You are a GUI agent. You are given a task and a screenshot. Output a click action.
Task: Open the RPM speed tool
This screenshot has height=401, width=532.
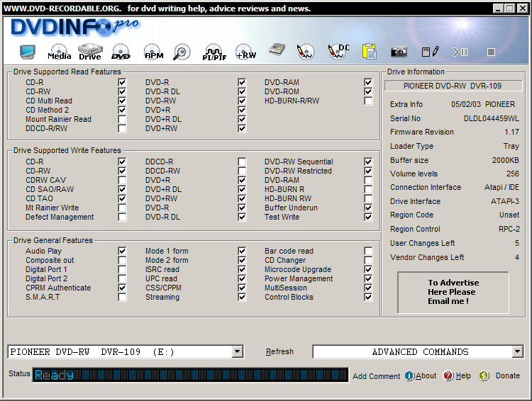[x=154, y=52]
